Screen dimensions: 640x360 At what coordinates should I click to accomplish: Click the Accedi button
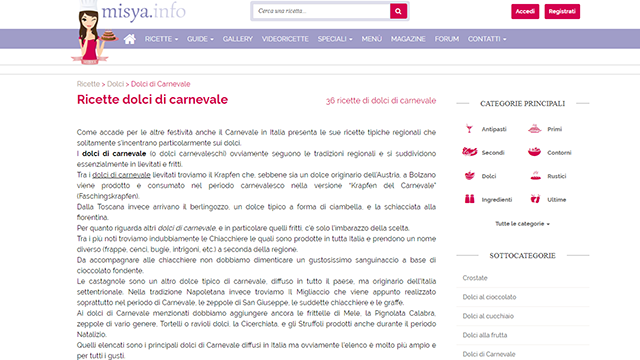coord(525,11)
